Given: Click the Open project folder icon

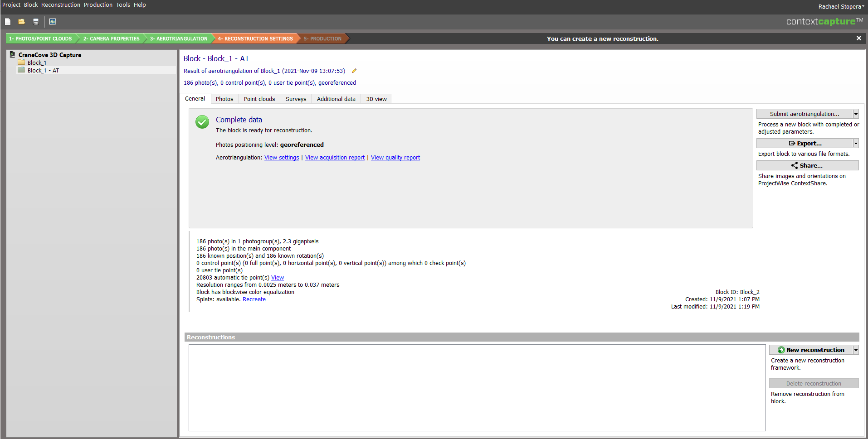Looking at the screenshot, I should pyautogui.click(x=21, y=21).
